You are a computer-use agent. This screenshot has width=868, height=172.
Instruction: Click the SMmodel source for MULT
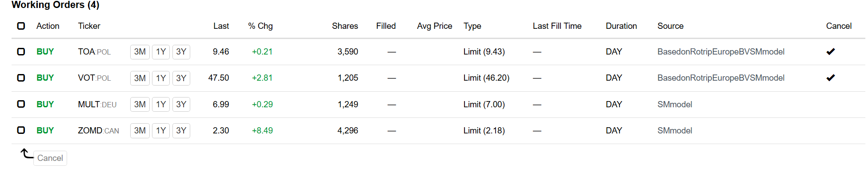coord(675,104)
